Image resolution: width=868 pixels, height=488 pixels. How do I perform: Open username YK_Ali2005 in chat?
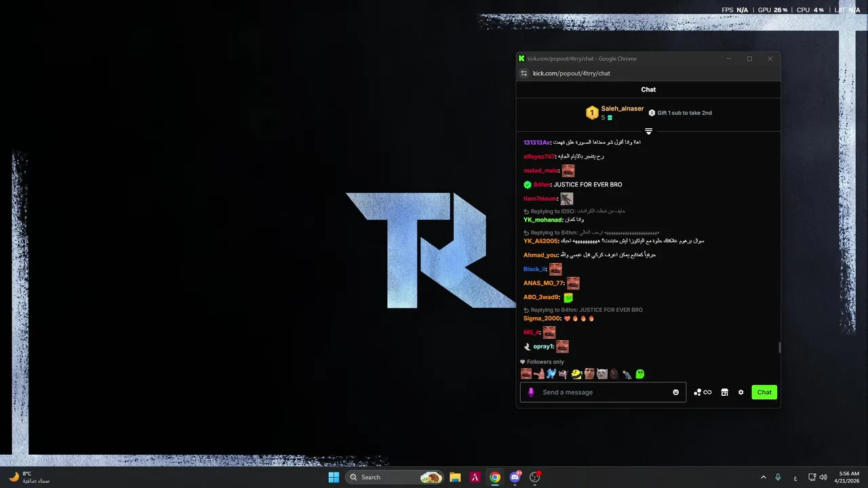[x=541, y=241]
